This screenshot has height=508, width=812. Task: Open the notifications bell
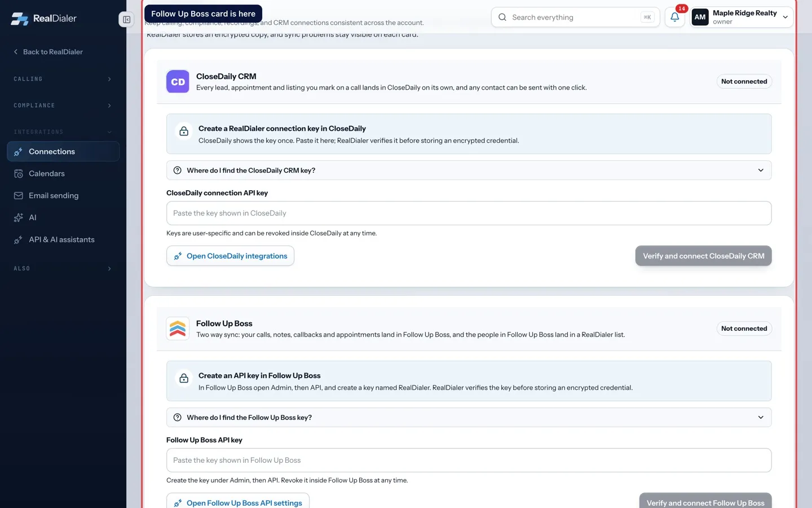coord(674,17)
